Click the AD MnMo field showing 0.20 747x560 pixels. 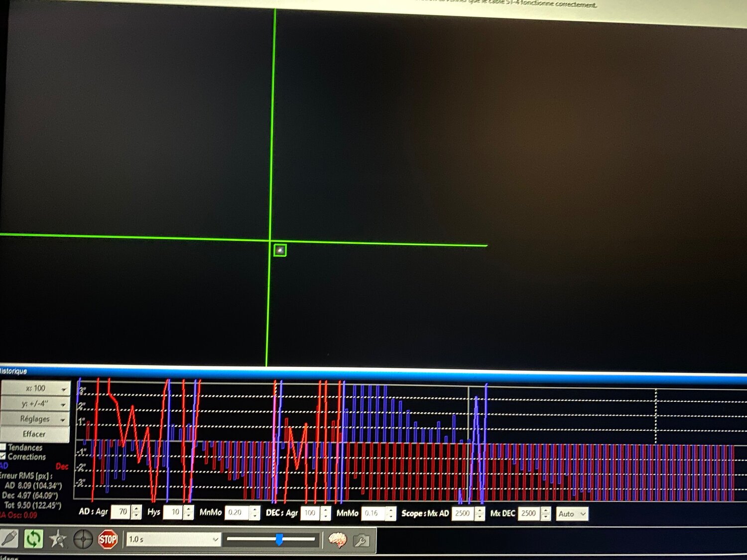click(237, 512)
